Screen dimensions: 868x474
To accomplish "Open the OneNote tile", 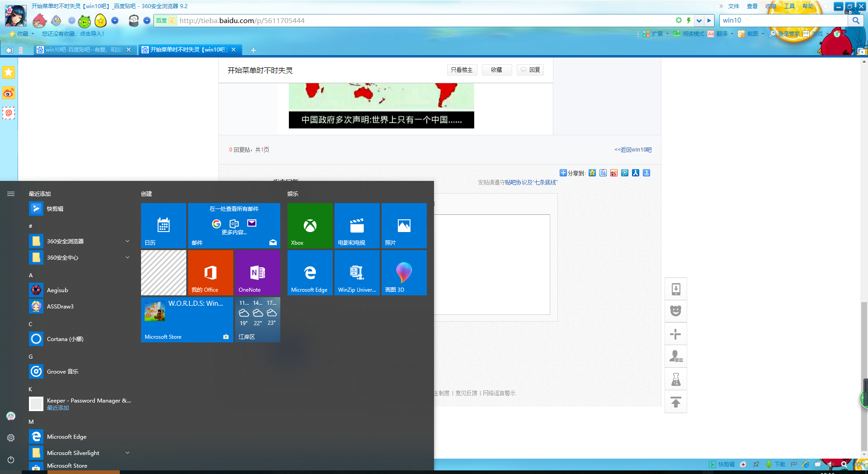I will [258, 273].
